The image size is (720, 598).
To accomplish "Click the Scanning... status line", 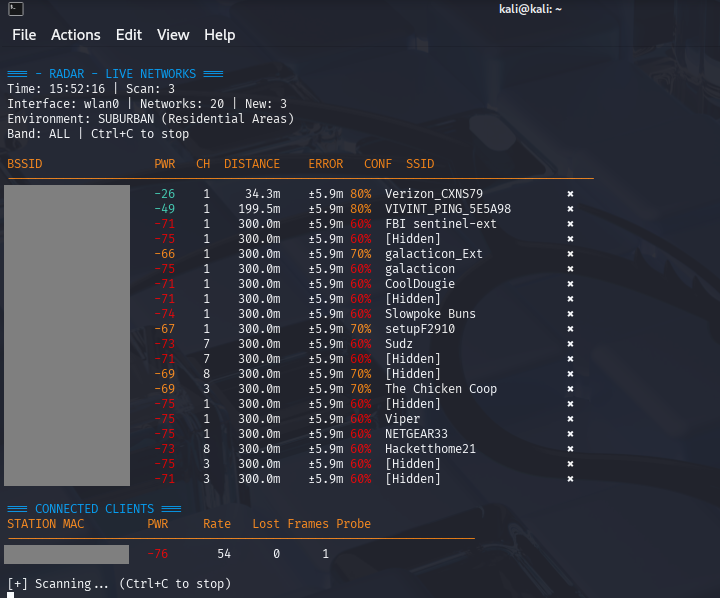I will tap(119, 584).
